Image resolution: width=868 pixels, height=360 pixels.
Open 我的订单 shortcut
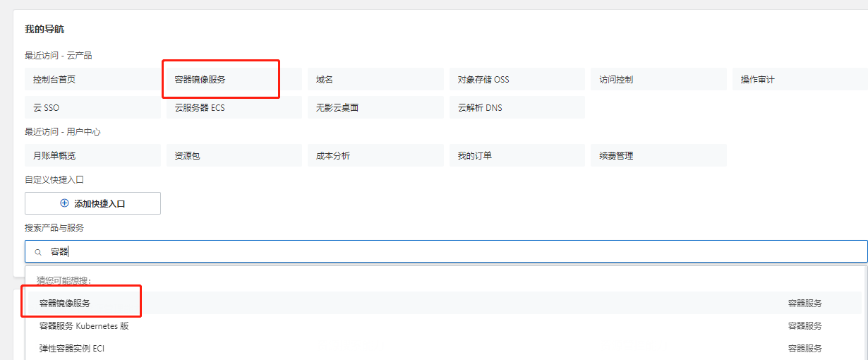(x=517, y=155)
